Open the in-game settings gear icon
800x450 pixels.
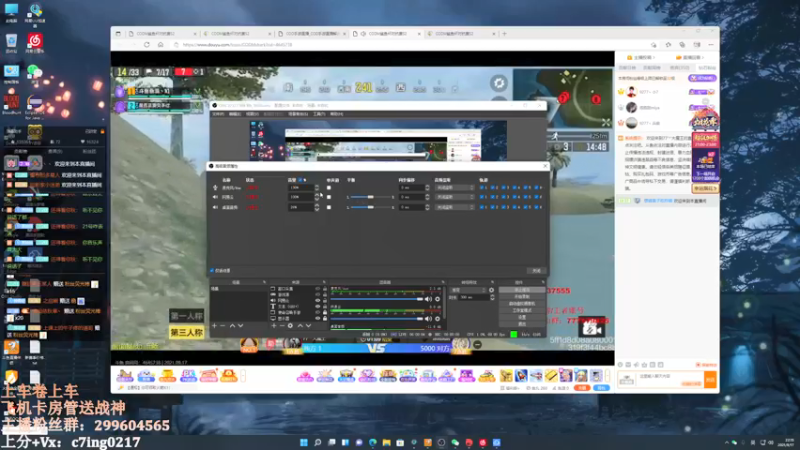[x=499, y=83]
